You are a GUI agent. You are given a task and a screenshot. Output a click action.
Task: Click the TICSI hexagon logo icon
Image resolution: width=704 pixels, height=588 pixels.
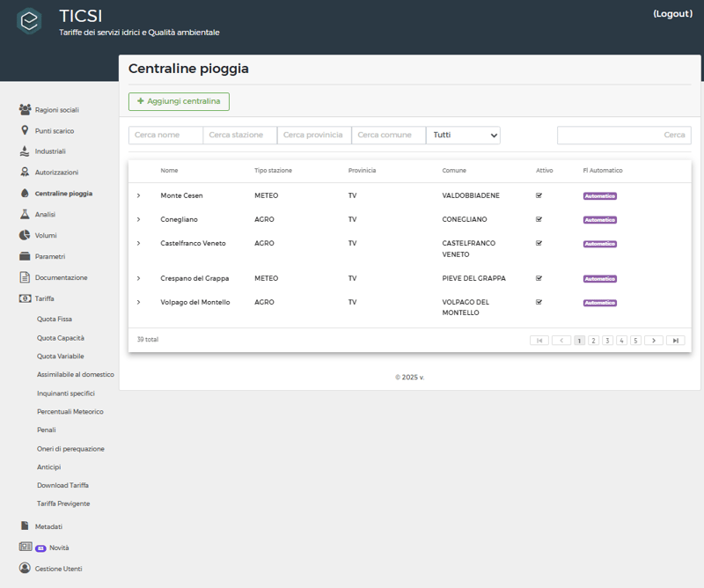click(29, 21)
